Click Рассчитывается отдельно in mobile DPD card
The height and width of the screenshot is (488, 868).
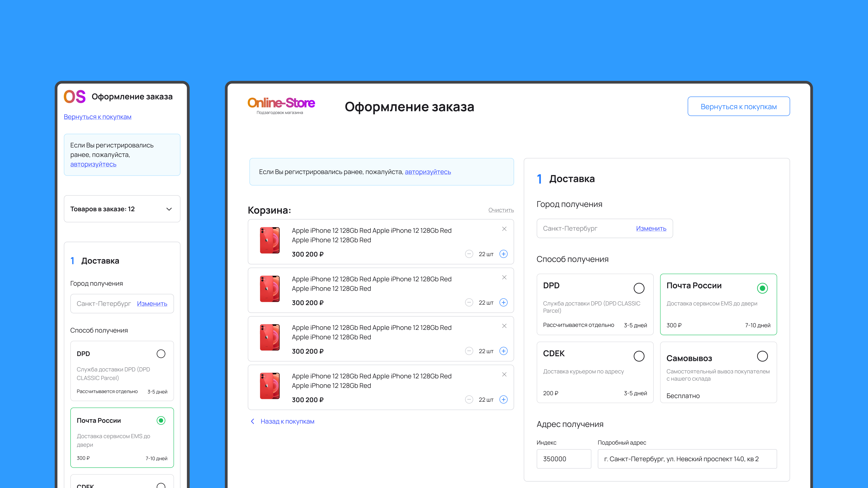[107, 391]
